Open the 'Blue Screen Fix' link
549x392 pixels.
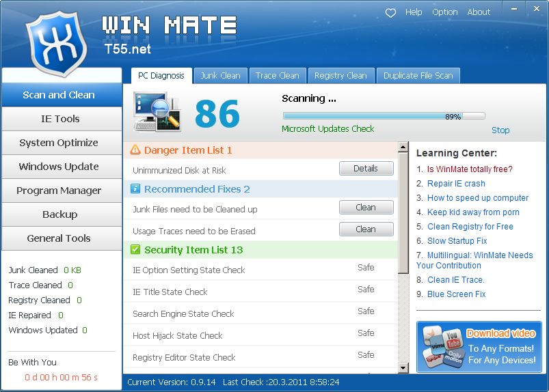tap(456, 294)
